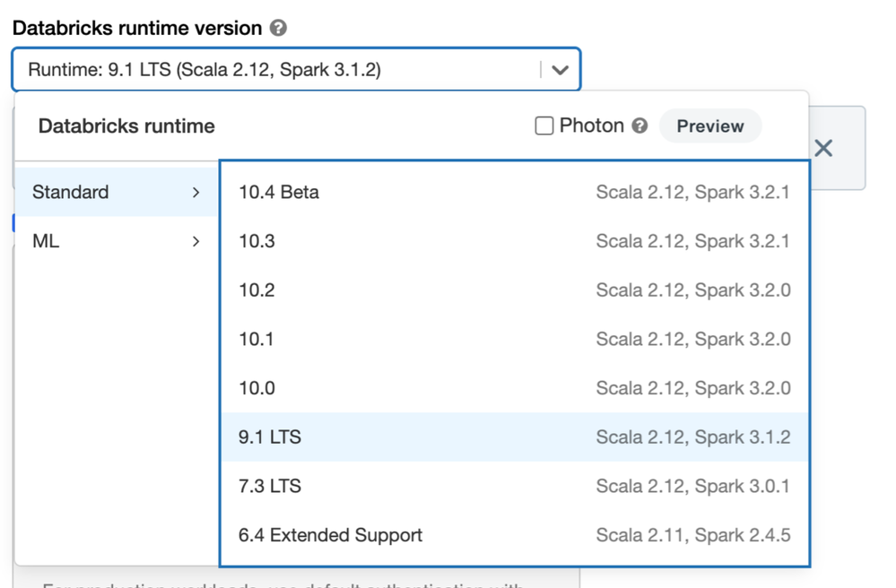Screen dimensions: 896x588
Task: Select the 10.0 runtime entry
Action: point(514,388)
